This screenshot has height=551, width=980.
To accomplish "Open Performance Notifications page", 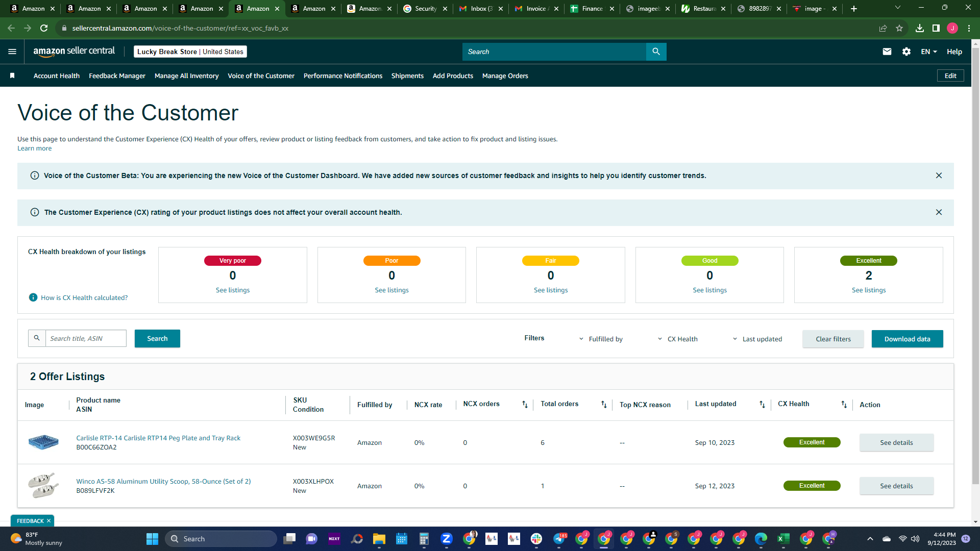I will point(342,76).
